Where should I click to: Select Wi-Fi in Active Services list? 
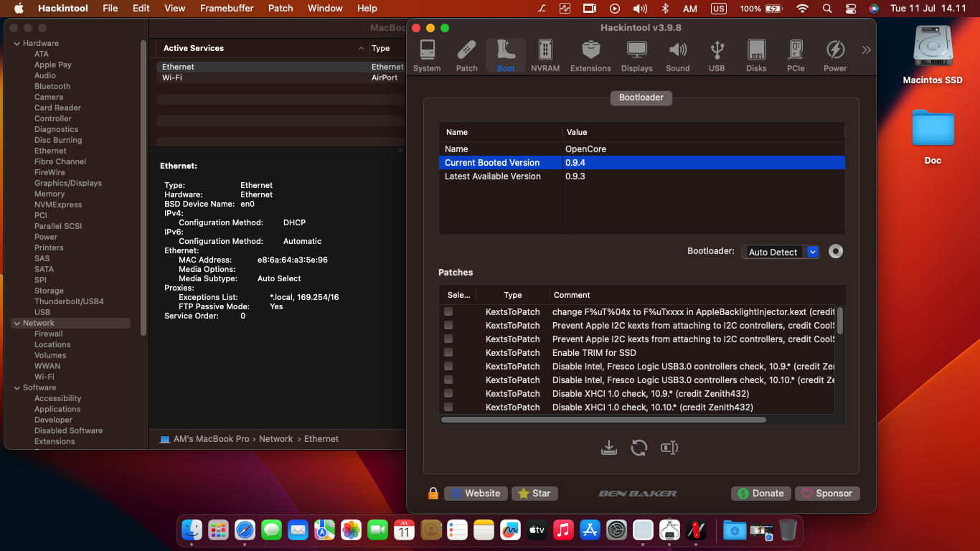coord(172,77)
